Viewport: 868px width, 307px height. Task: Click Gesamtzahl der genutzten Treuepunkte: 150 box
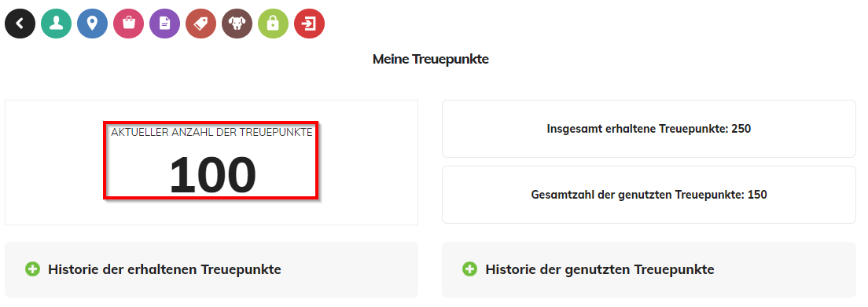point(649,195)
